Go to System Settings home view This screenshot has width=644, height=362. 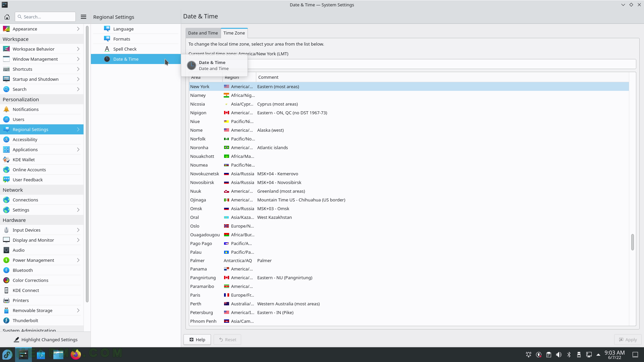[x=7, y=17]
